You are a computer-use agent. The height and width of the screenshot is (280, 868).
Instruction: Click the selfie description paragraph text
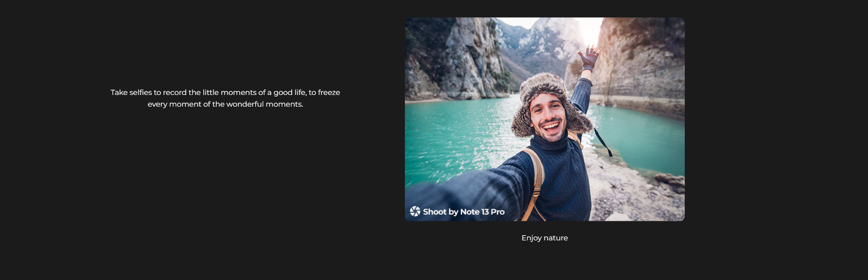point(225,98)
